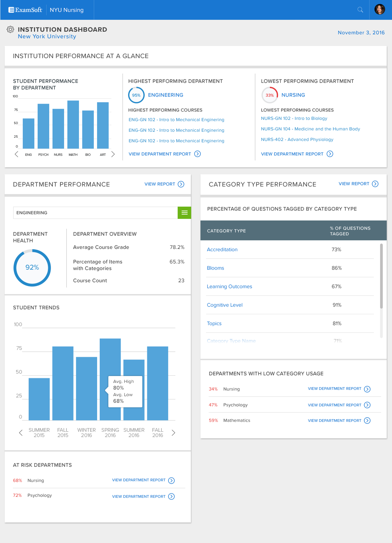Image resolution: width=392 pixels, height=543 pixels.
Task: Click arrow icon for Psychology 47% low category usage
Action: click(x=367, y=405)
